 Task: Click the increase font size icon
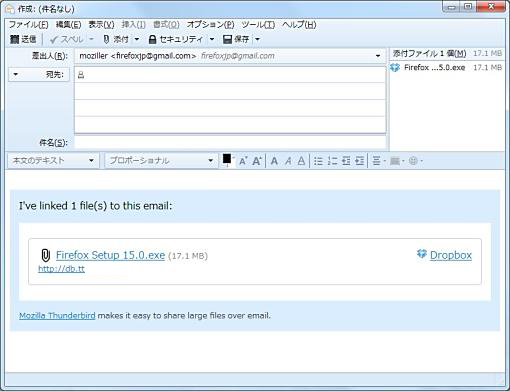[257, 161]
